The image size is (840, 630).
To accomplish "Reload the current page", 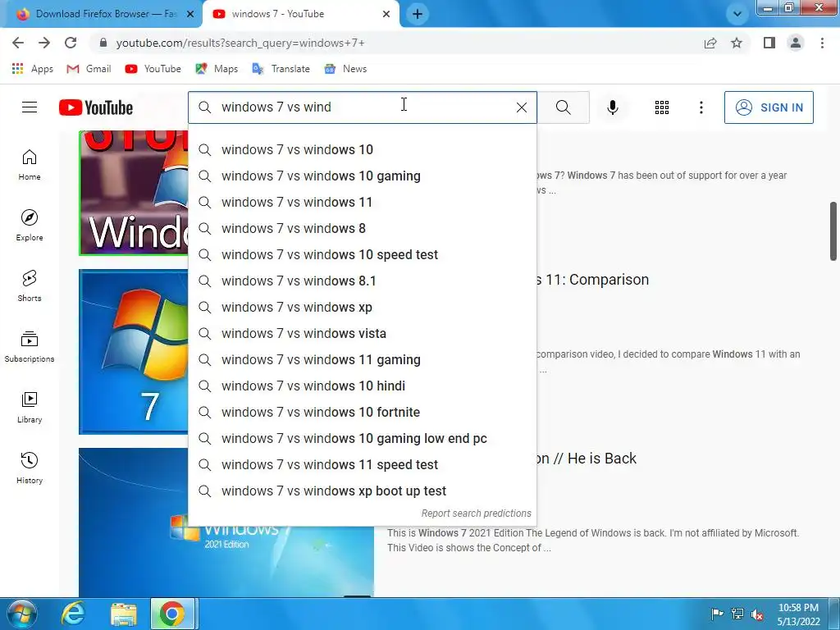I will point(71,43).
